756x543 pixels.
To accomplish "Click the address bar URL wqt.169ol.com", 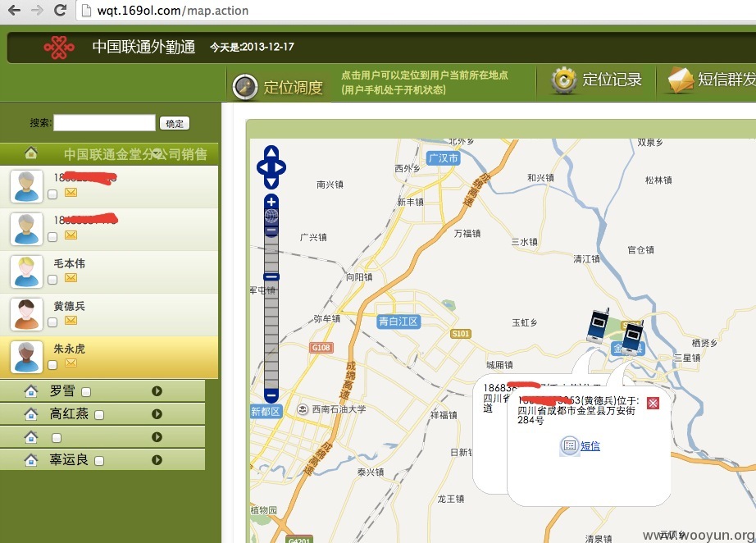I will pos(139,11).
